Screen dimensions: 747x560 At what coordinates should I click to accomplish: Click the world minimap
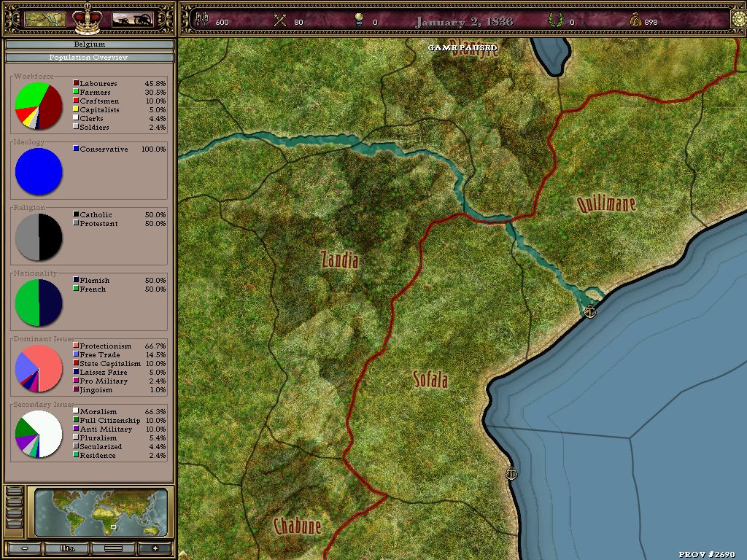click(x=101, y=512)
